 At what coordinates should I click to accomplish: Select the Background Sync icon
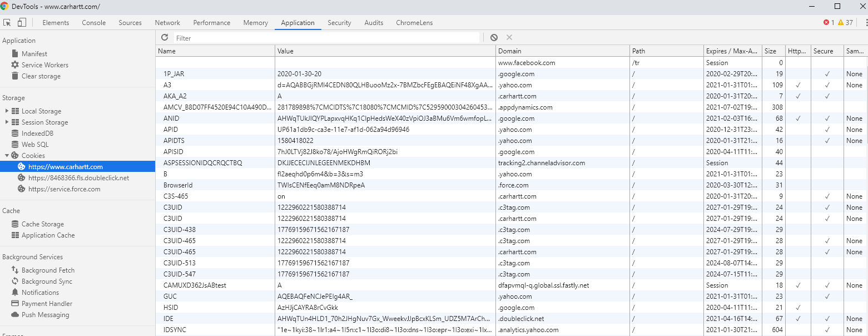click(x=15, y=281)
